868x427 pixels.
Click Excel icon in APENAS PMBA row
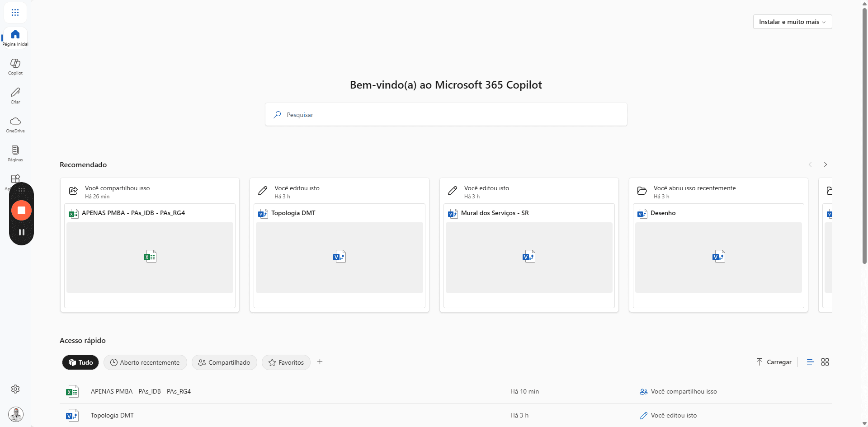[72, 391]
